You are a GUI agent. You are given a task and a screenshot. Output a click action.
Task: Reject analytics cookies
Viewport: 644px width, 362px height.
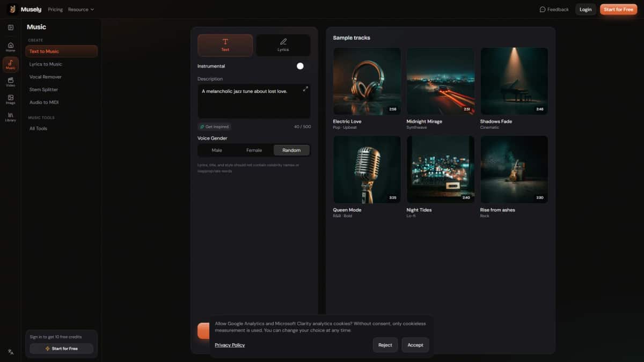[x=385, y=345]
